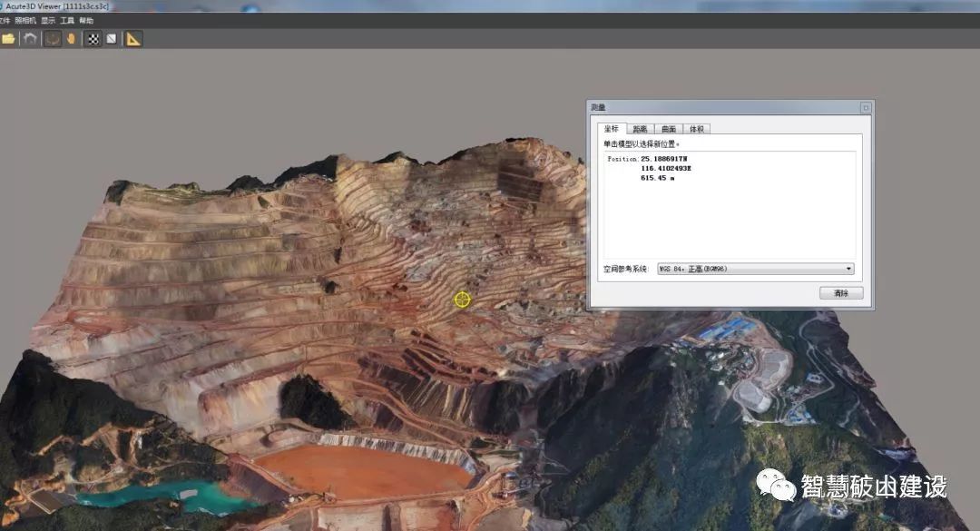The image size is (980, 531).
Task: Switch to the 坐标 tab
Action: click(x=612, y=130)
